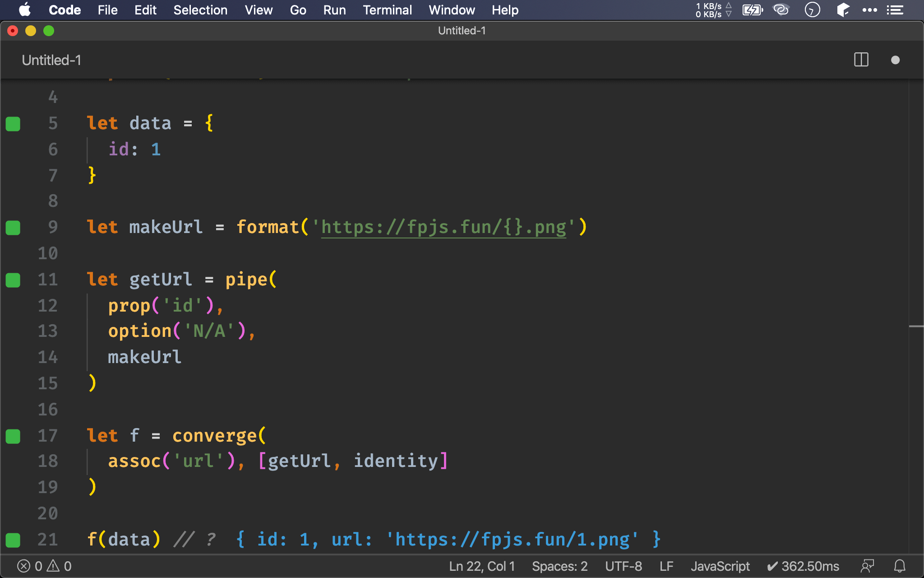924x578 pixels.
Task: Open the View menu
Action: click(259, 10)
